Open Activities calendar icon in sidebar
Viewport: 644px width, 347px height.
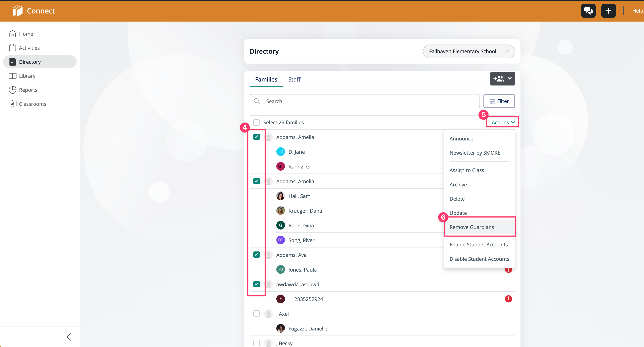click(13, 48)
